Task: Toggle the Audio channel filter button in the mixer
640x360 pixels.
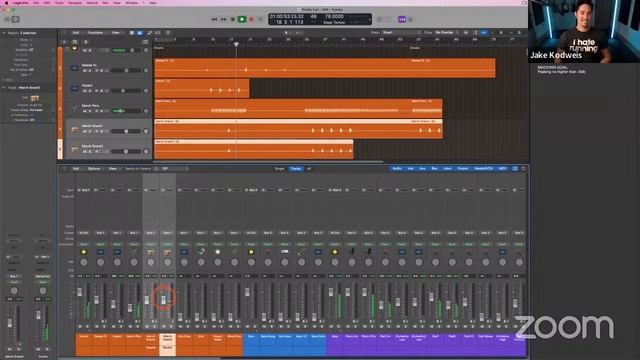Action: [397, 168]
